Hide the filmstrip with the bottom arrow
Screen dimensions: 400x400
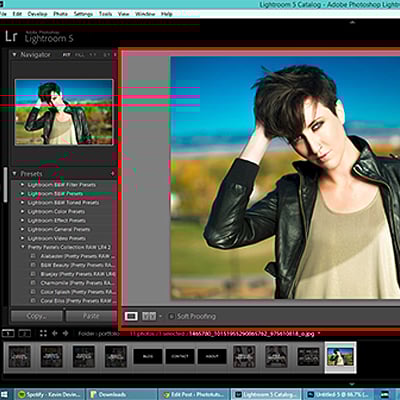[x=352, y=384]
